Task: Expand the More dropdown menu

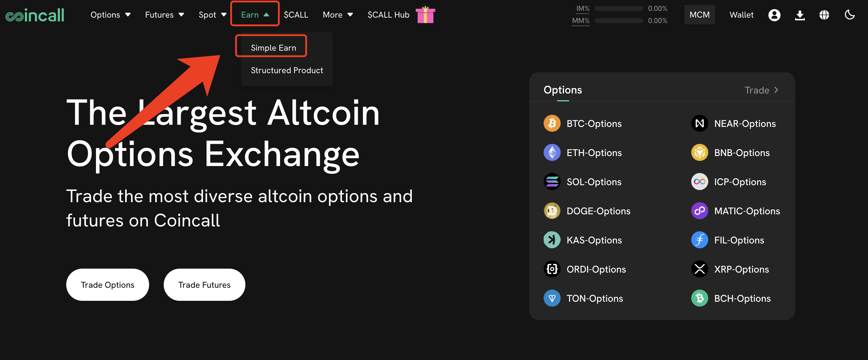Action: pos(338,15)
